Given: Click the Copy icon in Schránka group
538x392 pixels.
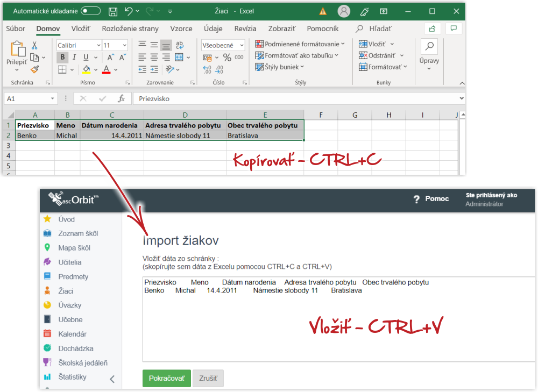Looking at the screenshot, I should tap(34, 58).
